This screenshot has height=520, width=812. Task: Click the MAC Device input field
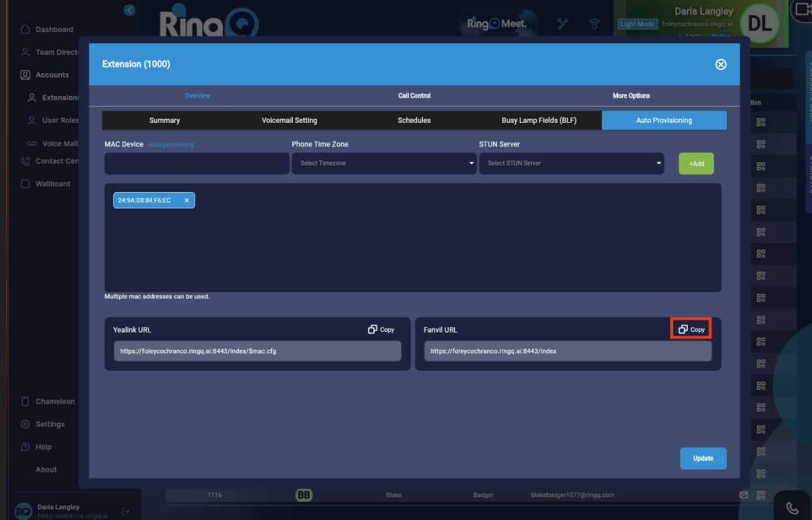[x=196, y=163]
